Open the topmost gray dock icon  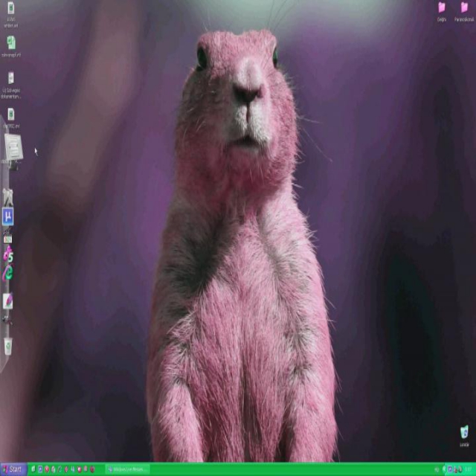(x=8, y=197)
